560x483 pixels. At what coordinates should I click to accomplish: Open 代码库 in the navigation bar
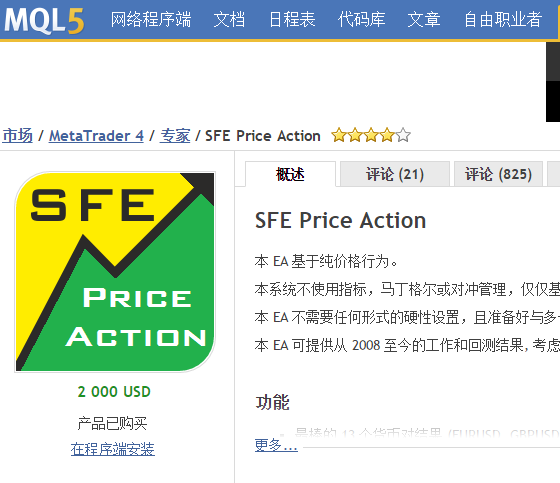[x=361, y=19]
